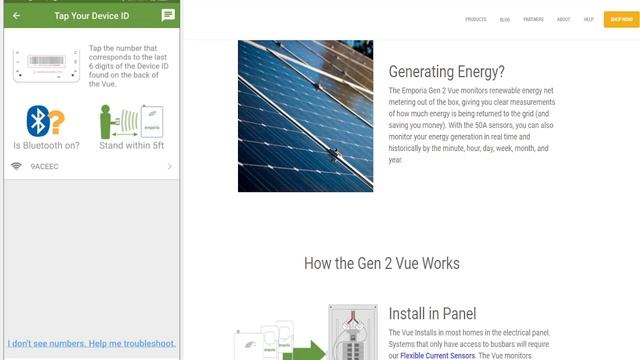Screen dimensions: 640x360
Task: Click the Tap Your Device ID title
Action: (x=91, y=16)
